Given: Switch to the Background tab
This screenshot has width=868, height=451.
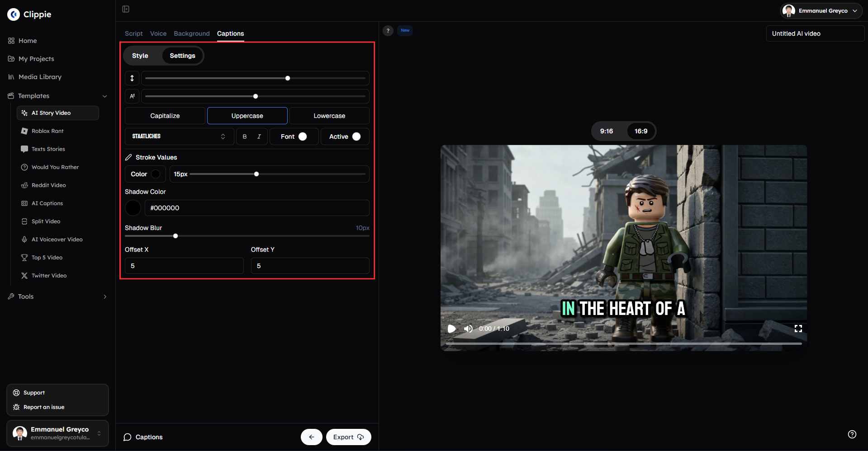Looking at the screenshot, I should point(192,33).
